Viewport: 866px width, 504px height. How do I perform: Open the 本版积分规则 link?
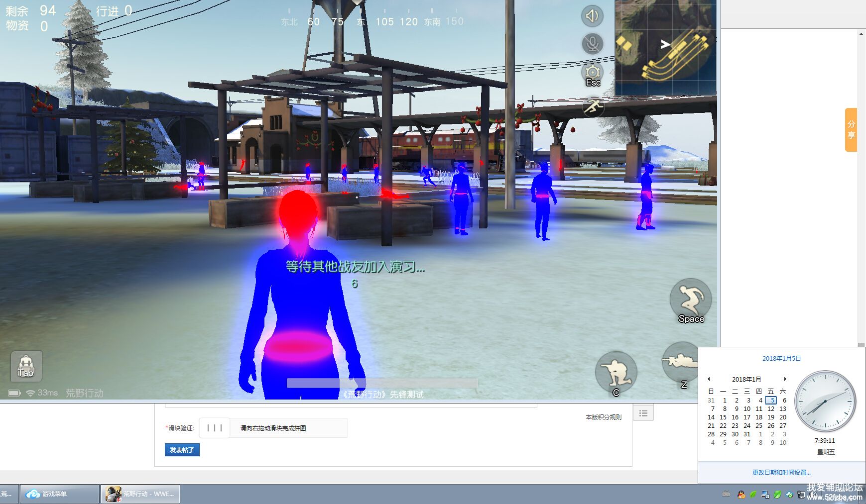[604, 417]
